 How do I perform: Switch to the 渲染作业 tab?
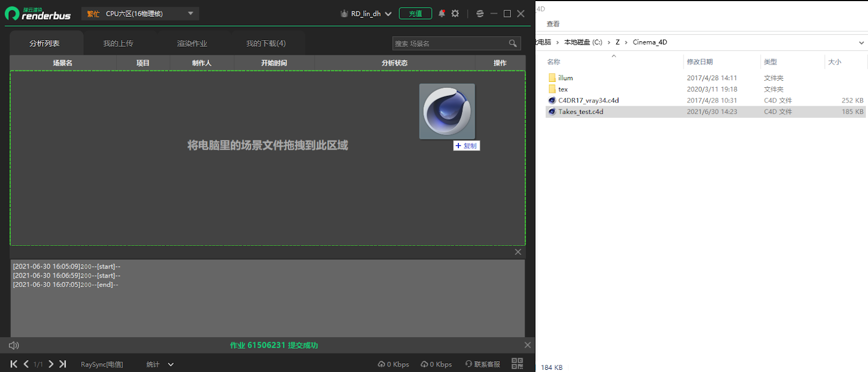pyautogui.click(x=192, y=43)
